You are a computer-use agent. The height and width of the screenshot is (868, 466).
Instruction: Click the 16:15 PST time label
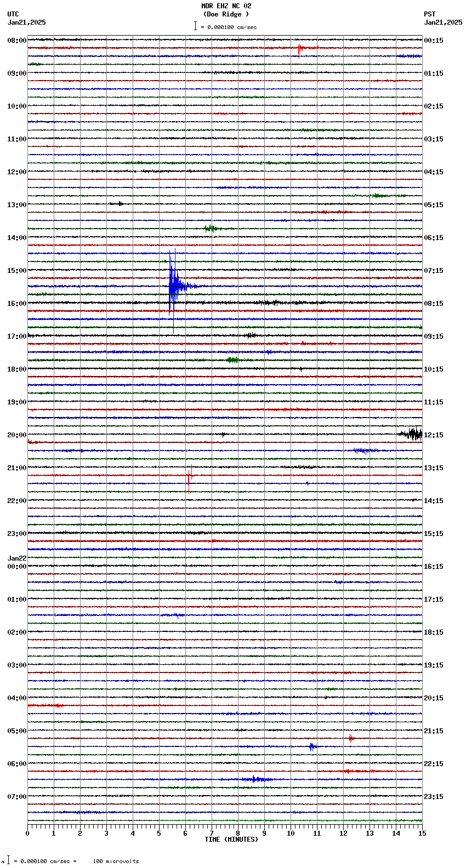[434, 567]
